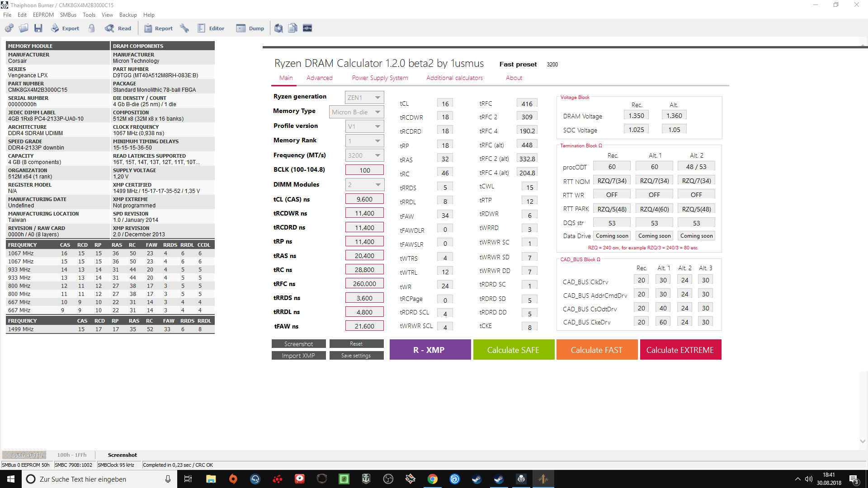Click the microphone icon in the search box
The width and height of the screenshot is (868, 488).
(168, 479)
